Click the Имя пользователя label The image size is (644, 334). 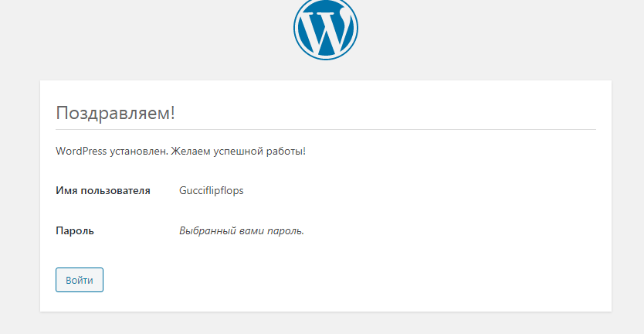103,191
